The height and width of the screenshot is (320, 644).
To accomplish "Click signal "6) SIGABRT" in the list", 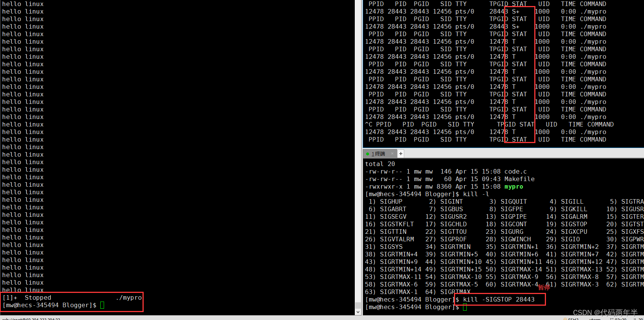I will coord(387,209).
